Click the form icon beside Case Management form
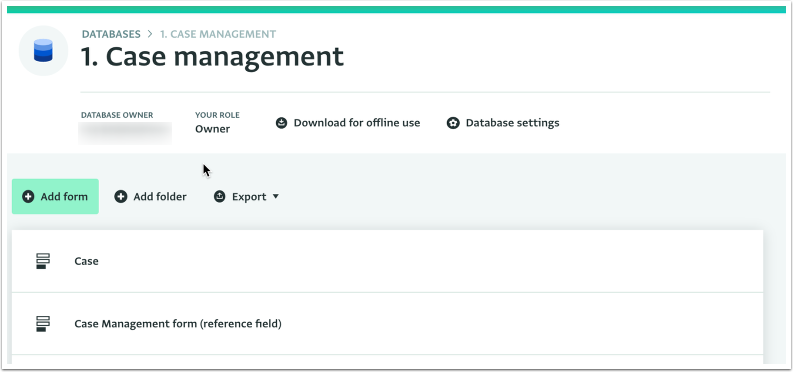Viewport: 793px width, 372px height. tap(43, 323)
